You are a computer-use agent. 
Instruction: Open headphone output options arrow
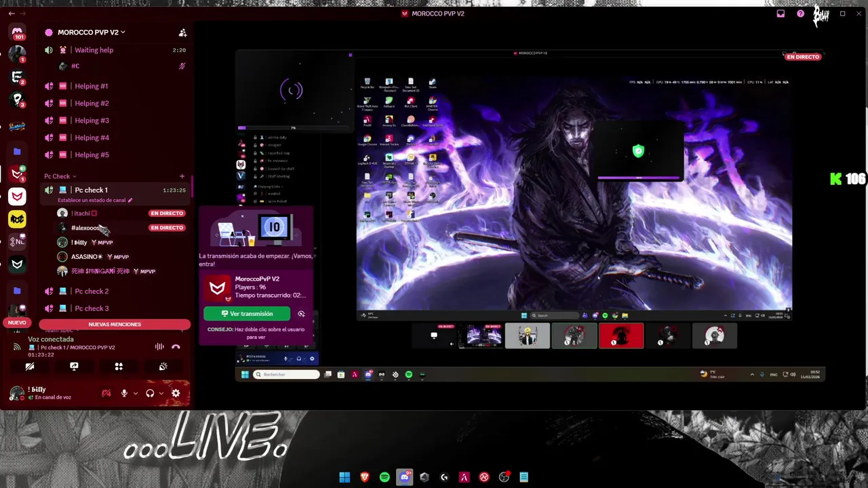coord(161,393)
